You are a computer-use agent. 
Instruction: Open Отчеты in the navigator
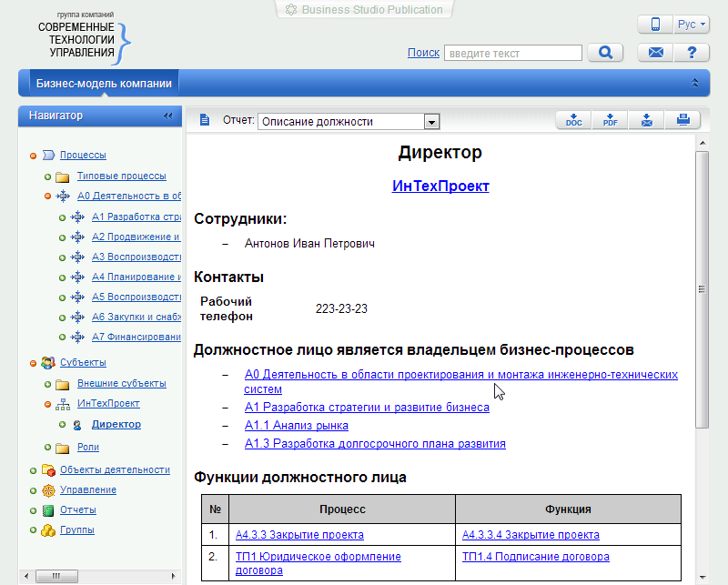coord(77,510)
